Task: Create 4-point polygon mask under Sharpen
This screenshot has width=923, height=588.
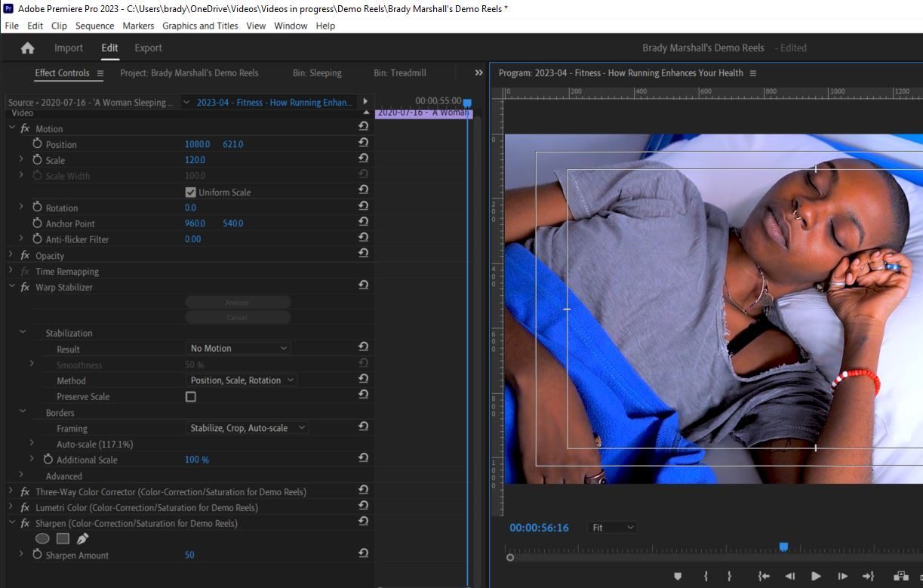Action: click(63, 539)
